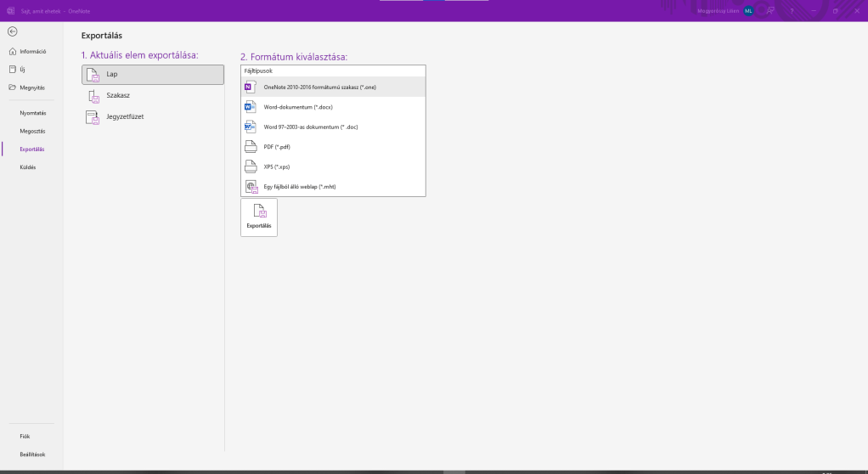
Task: Choose Jegyzetfüzet as export item
Action: pyautogui.click(x=153, y=116)
